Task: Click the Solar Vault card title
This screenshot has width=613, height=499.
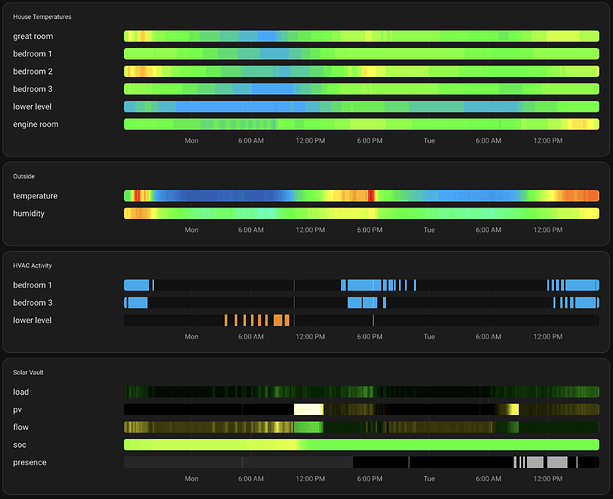Action: 28,372
